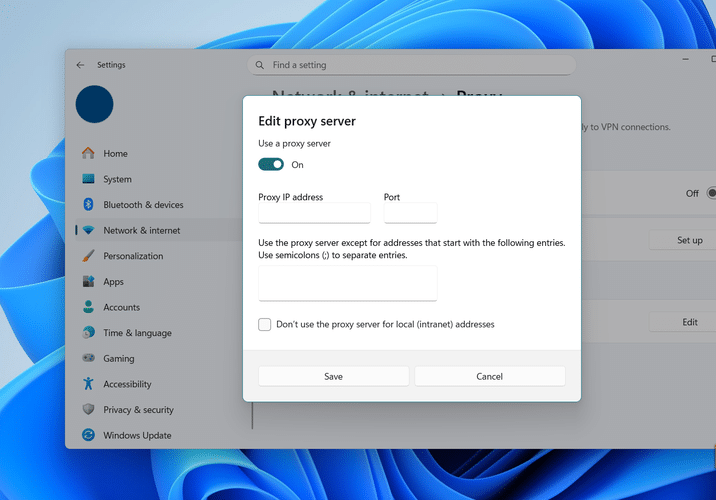Viewport: 716px width, 500px height.
Task: Click the Privacy shield icon
Action: (88, 409)
